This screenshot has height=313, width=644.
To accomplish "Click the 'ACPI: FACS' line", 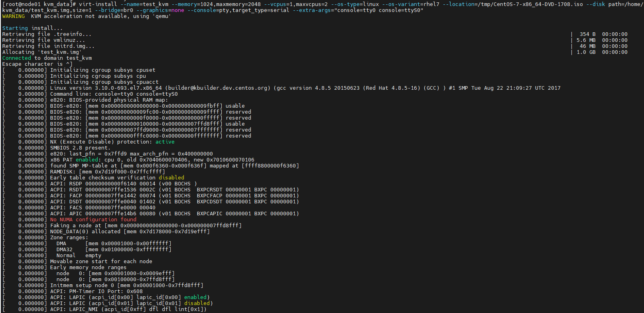I will (x=79, y=207).
